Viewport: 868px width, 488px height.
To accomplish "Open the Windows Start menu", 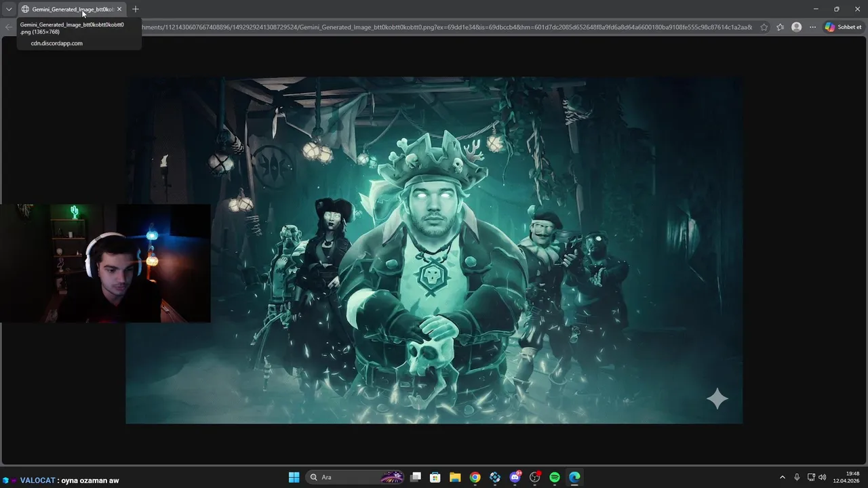I will 294,477.
